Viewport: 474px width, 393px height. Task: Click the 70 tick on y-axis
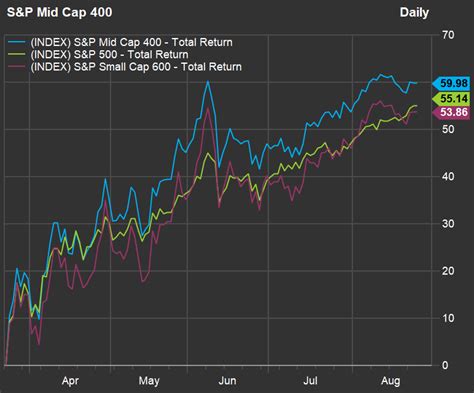coord(448,35)
